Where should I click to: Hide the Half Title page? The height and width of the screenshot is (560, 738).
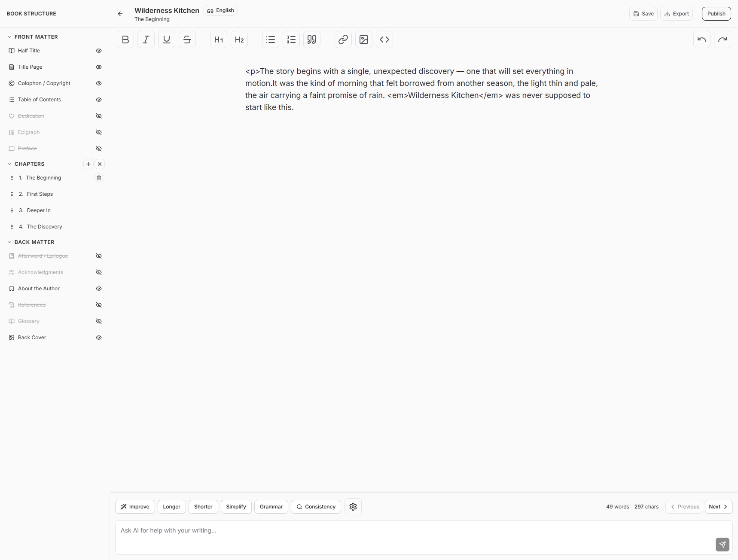(99, 51)
